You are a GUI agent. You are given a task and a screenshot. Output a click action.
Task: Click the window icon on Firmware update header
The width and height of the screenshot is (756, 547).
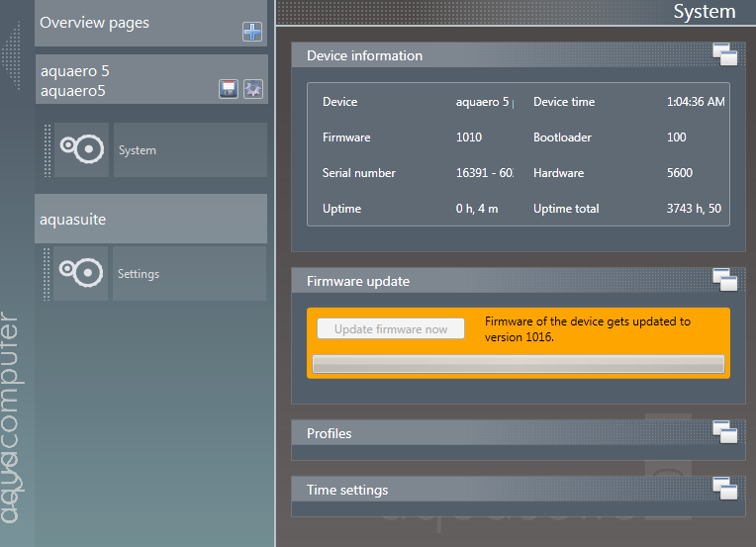click(x=724, y=281)
